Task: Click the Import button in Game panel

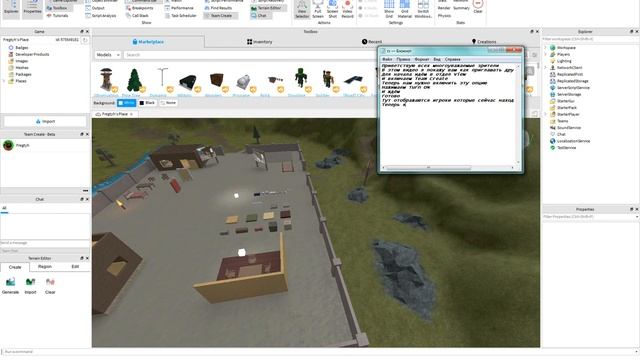Action: tap(45, 121)
